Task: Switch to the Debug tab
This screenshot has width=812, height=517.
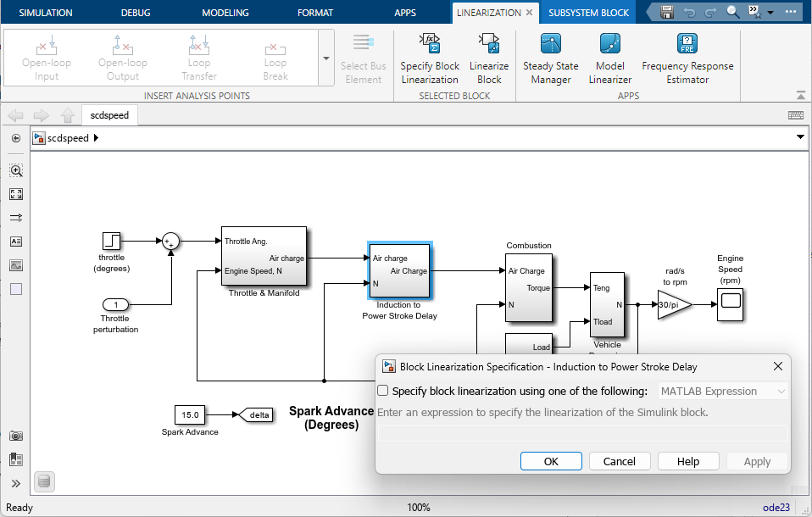Action: pos(136,13)
